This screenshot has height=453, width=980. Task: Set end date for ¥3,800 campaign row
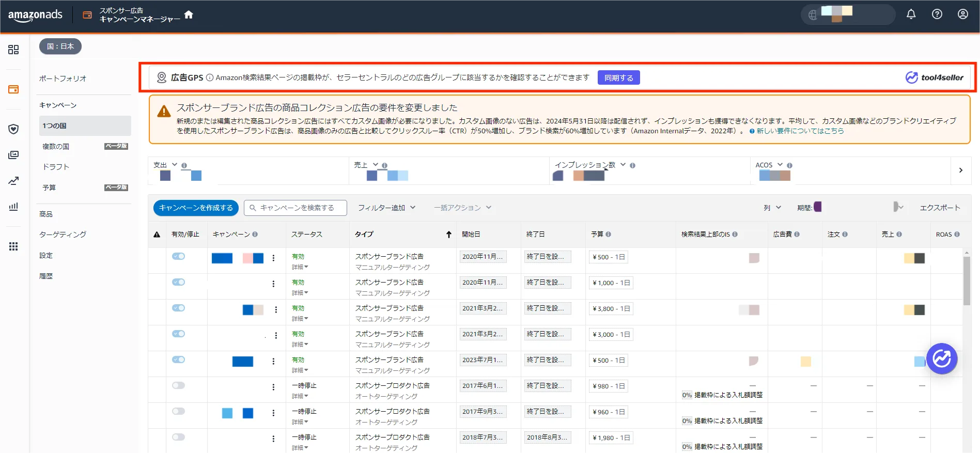548,308
